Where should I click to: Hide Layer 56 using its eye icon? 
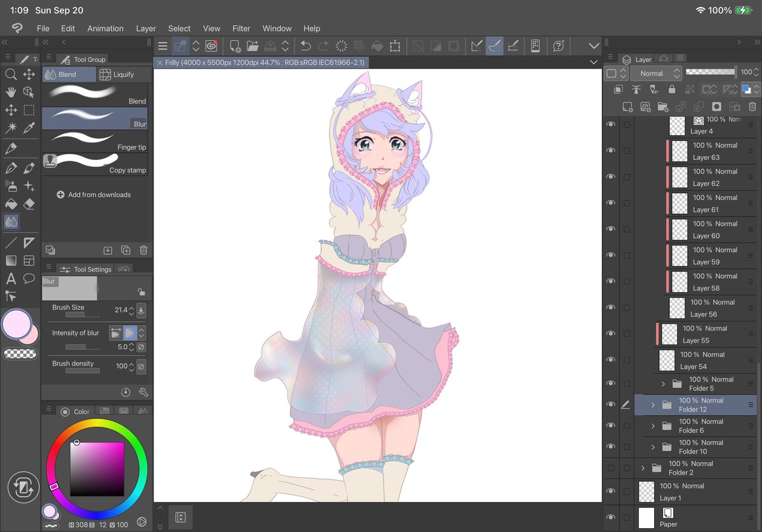pyautogui.click(x=611, y=307)
